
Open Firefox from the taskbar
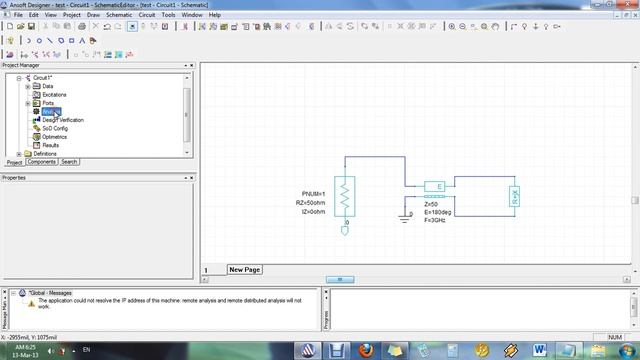coord(366,351)
